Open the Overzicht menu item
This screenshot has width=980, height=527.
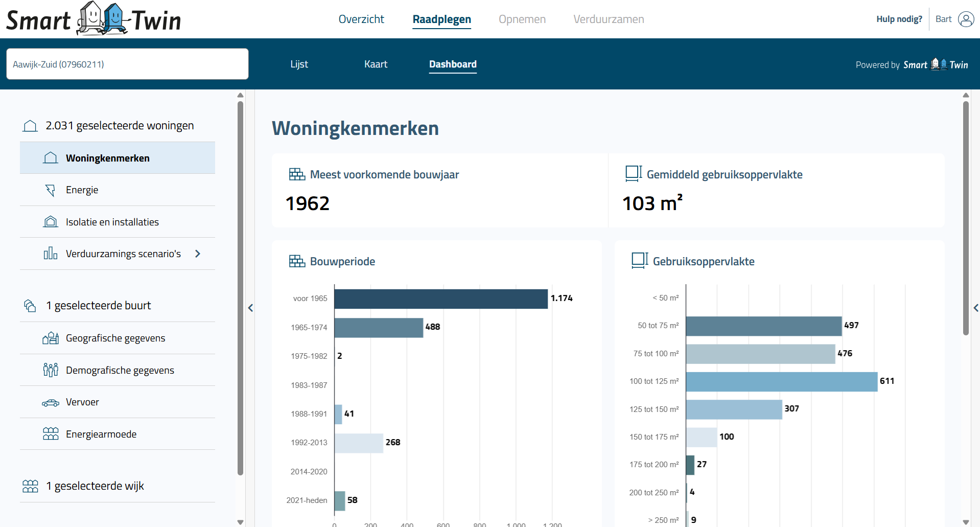[361, 19]
